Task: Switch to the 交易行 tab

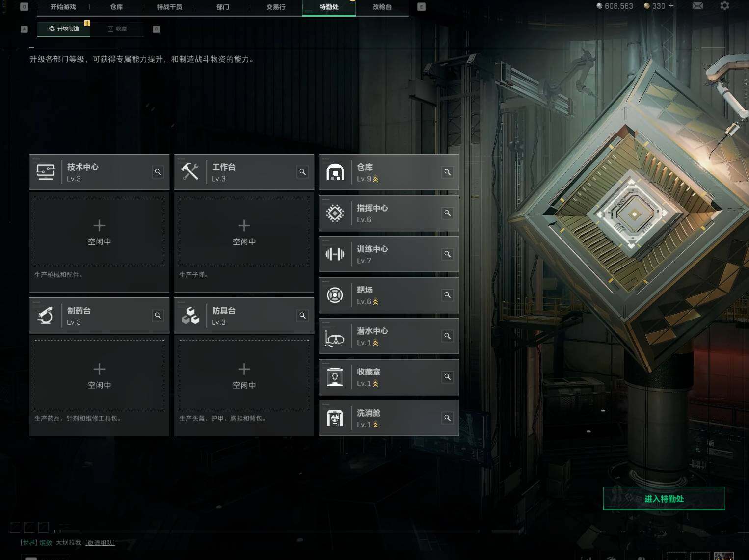Action: coord(276,7)
